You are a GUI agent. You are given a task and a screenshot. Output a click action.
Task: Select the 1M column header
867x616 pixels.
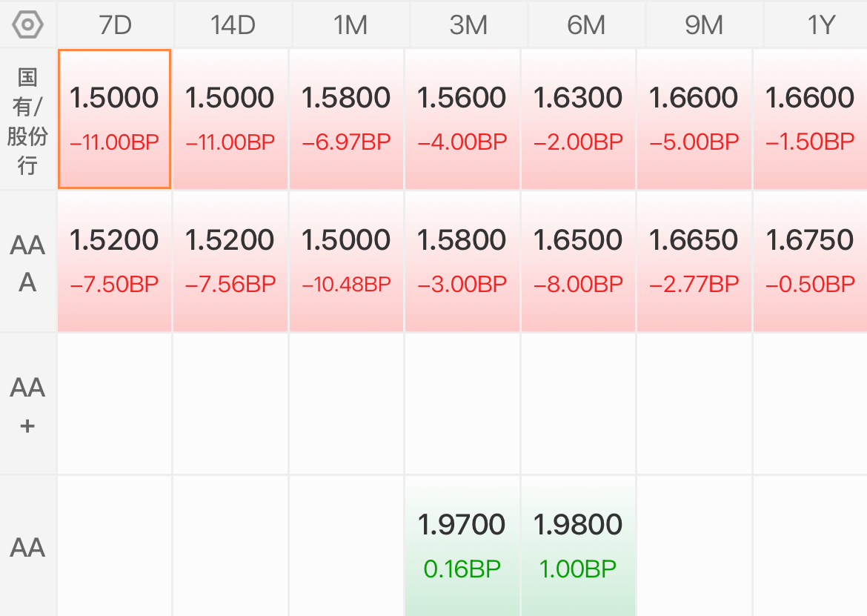click(x=351, y=25)
